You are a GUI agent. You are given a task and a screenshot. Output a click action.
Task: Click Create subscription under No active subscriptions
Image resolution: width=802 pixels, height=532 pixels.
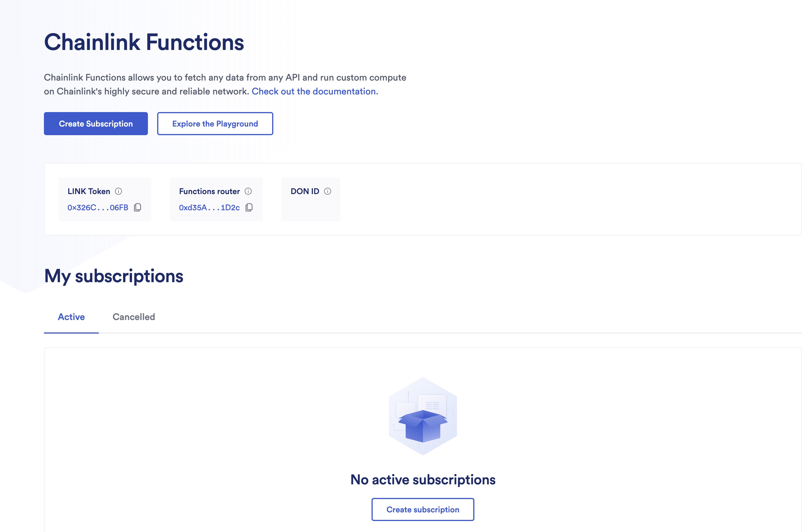pos(423,509)
